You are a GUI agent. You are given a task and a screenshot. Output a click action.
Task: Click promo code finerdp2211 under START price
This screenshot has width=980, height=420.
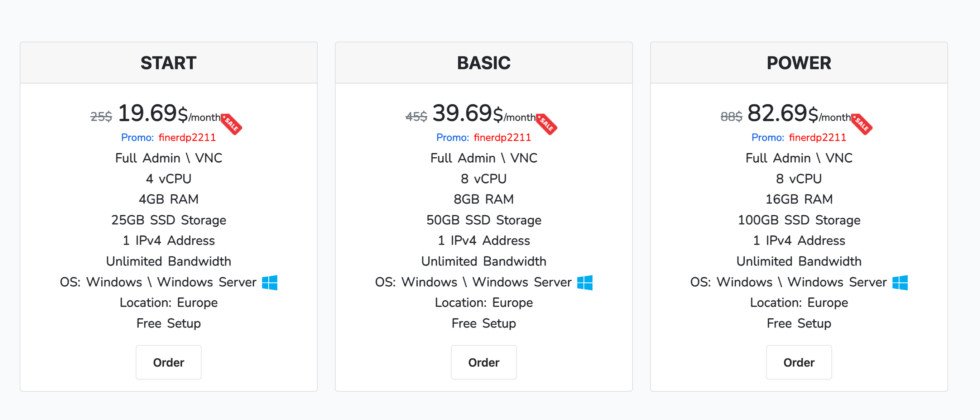[x=187, y=138]
